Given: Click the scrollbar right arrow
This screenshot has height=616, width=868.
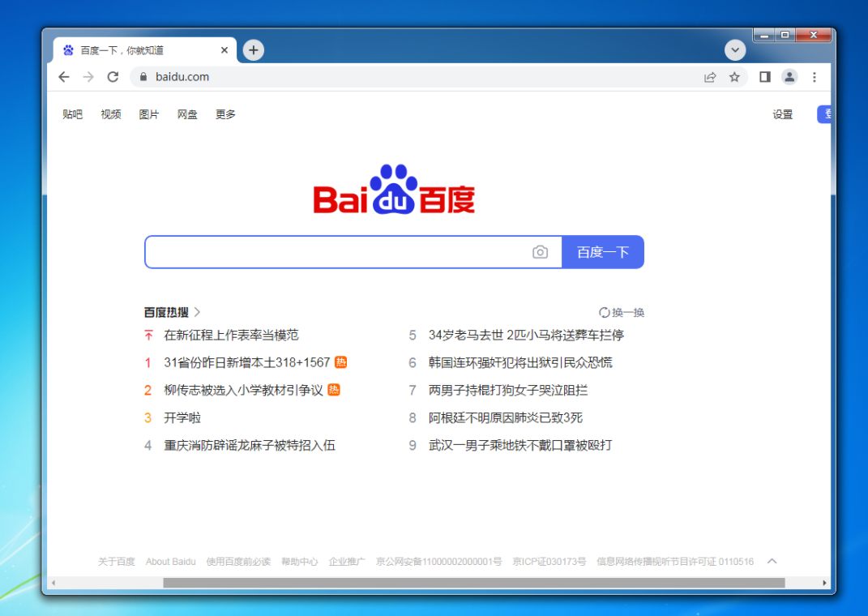Looking at the screenshot, I should coord(824,583).
